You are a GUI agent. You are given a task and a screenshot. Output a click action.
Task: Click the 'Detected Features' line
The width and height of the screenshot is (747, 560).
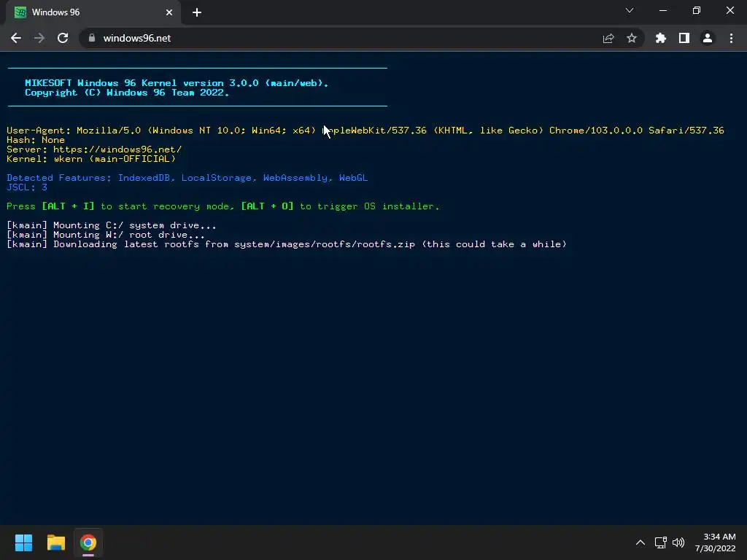click(187, 178)
